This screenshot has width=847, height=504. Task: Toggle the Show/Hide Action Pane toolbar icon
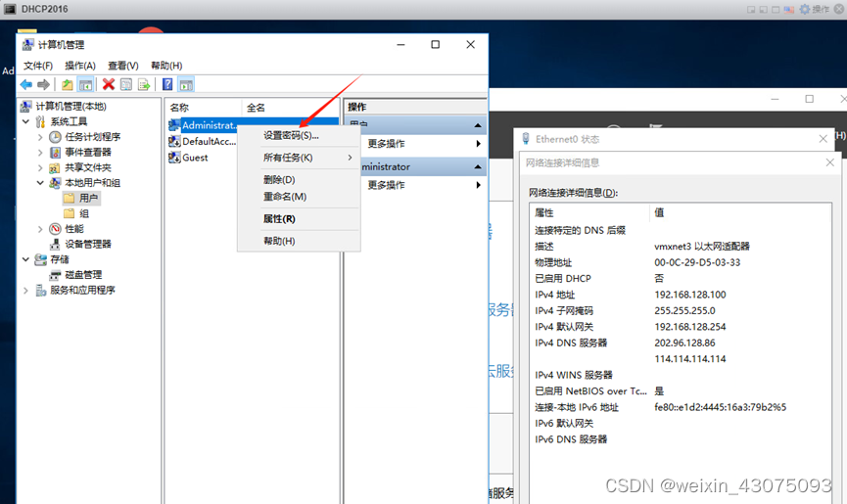tap(186, 85)
